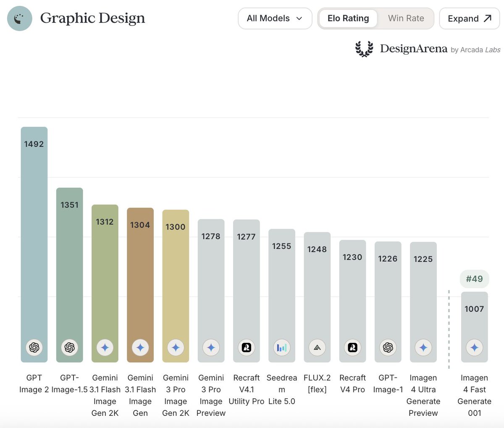Click the 1277 Elo value
The width and height of the screenshot is (504, 428).
247,237
